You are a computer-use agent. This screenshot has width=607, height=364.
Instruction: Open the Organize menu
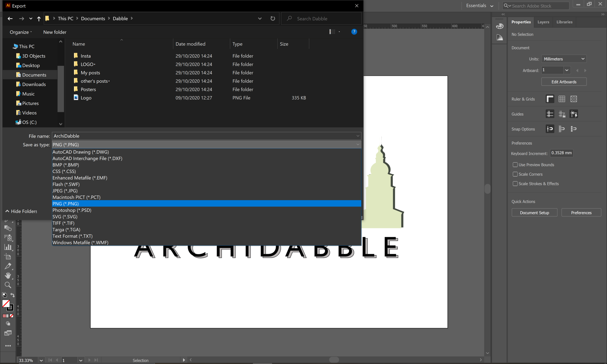click(x=21, y=32)
